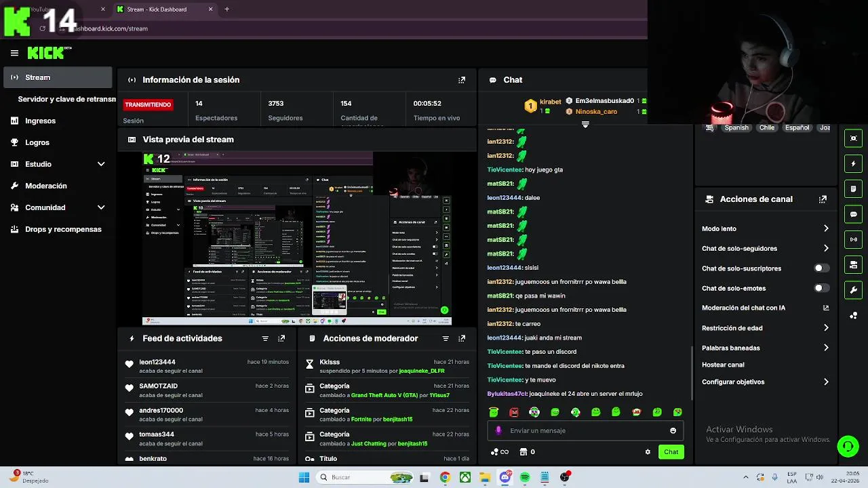Pop out the Feed de actividades panel
This screenshot has width=868, height=488.
pyautogui.click(x=281, y=338)
